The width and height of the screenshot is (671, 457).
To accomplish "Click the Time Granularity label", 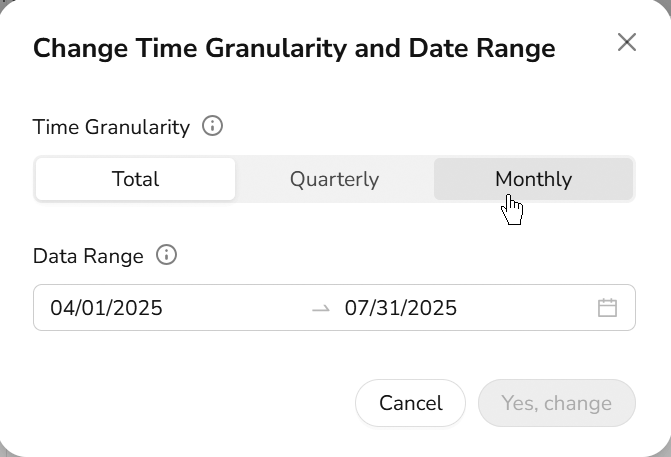I will click(111, 127).
